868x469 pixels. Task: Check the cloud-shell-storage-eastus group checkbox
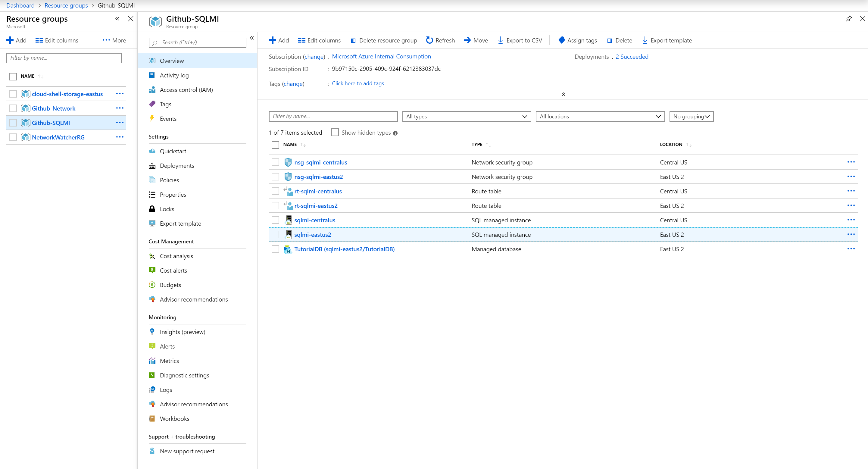tap(13, 94)
